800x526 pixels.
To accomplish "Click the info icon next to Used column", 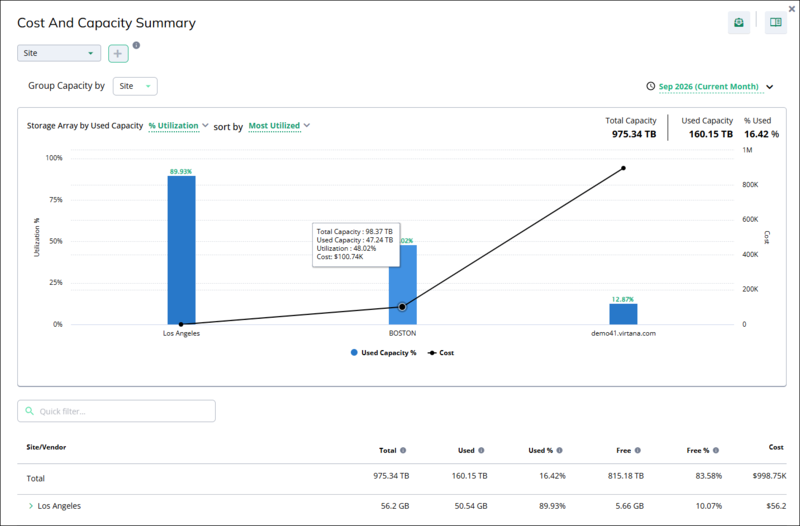I will [481, 450].
